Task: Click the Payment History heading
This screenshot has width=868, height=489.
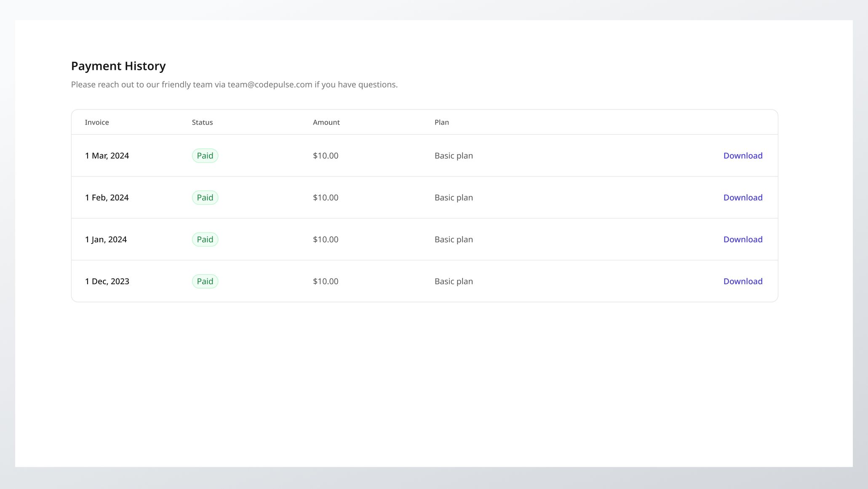Action: point(118,66)
